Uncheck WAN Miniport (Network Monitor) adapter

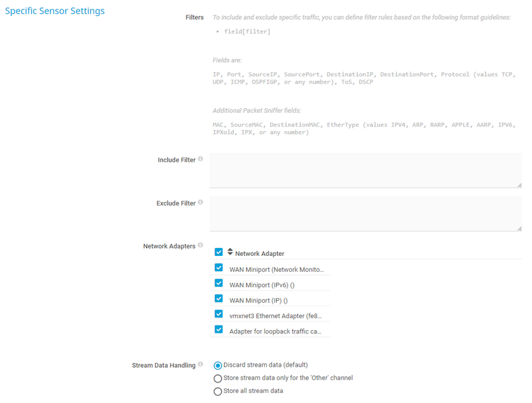point(218,268)
